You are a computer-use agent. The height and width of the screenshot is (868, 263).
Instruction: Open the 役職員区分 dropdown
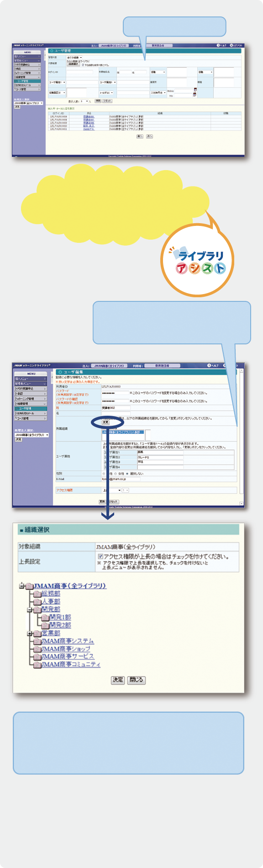pyautogui.click(x=57, y=93)
